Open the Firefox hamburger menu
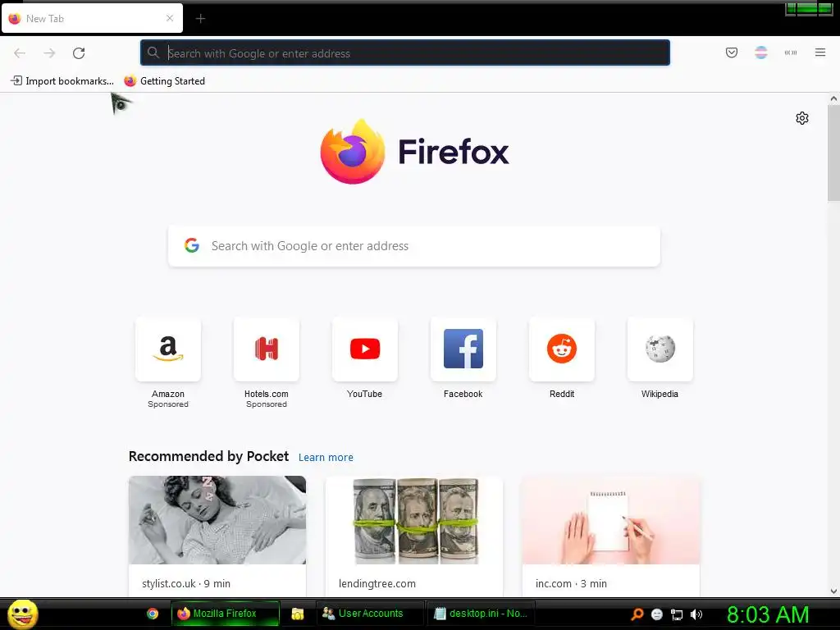The height and width of the screenshot is (630, 840). (820, 52)
